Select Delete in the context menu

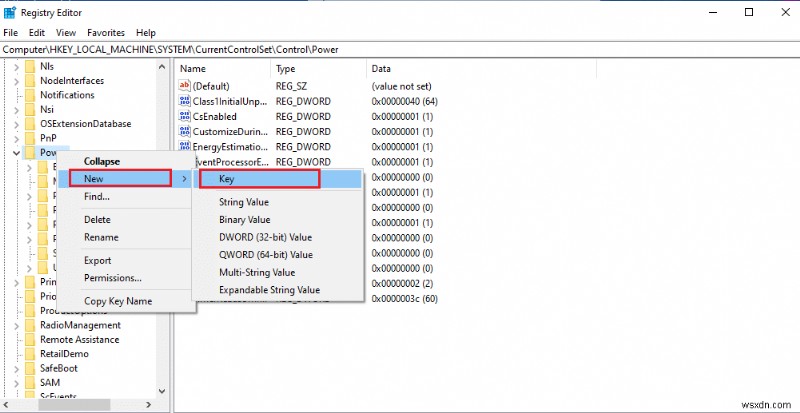[x=126, y=220]
